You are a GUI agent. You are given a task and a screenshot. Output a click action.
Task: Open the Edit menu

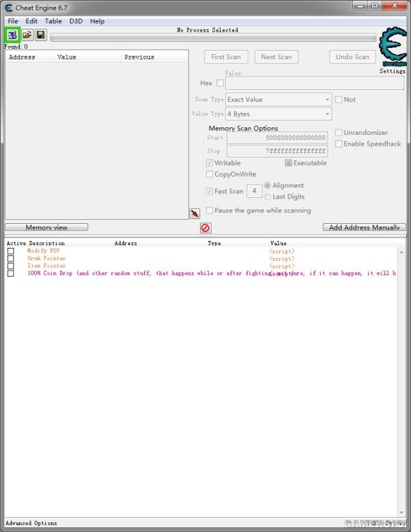pos(32,21)
